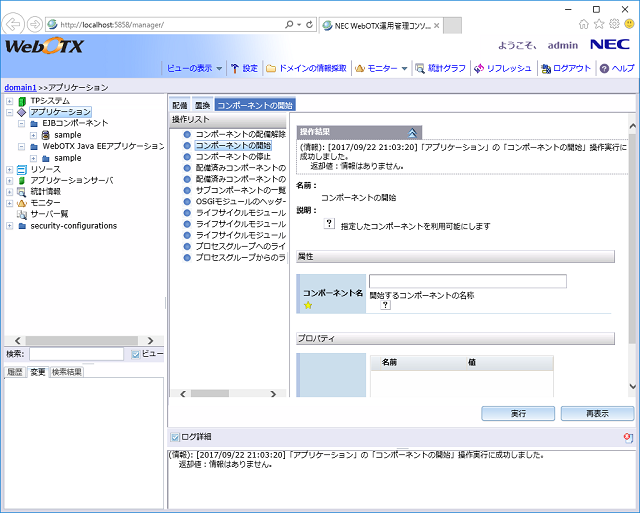Open the ビューの表示 dropdown menu
Image resolution: width=640 pixels, height=513 pixels.
point(193,68)
